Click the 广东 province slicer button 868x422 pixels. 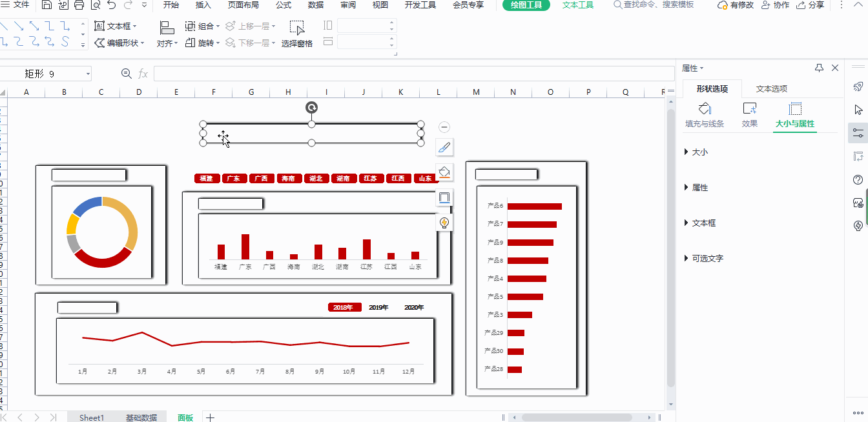(x=234, y=179)
